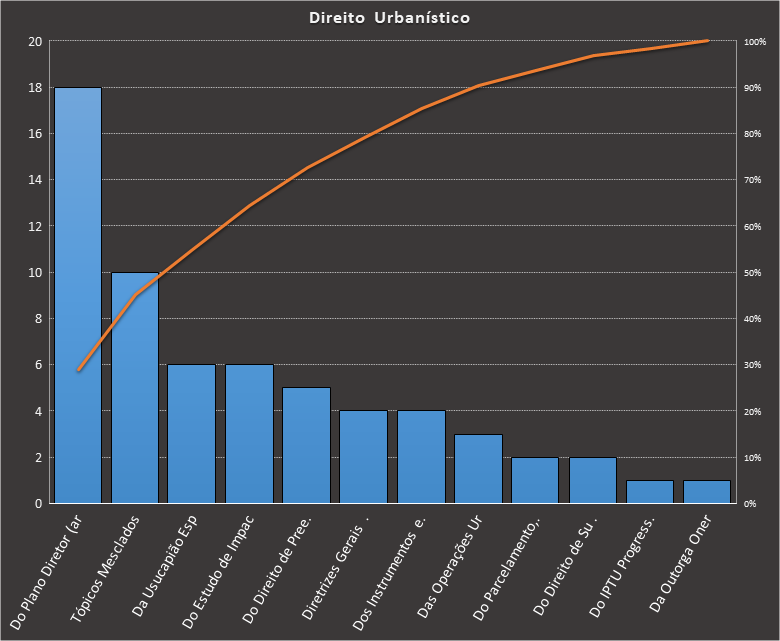The image size is (780, 641).
Task: Select the Do Direito de Pree bar
Action: [306, 445]
